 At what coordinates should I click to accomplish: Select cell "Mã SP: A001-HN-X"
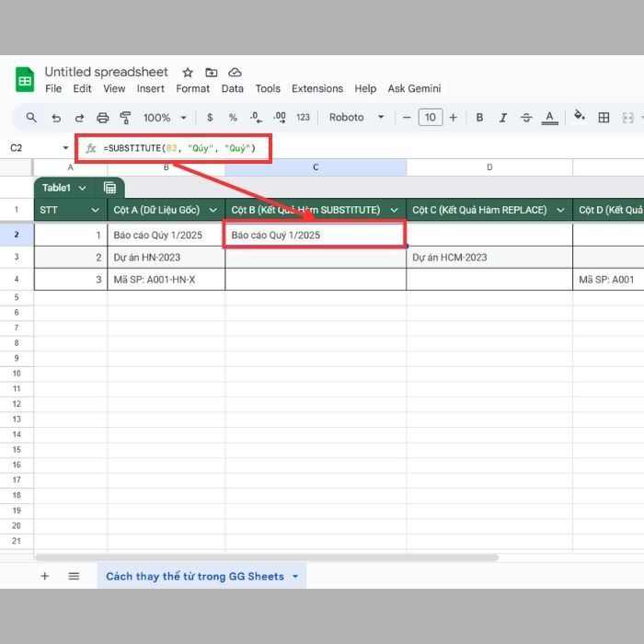tap(166, 280)
